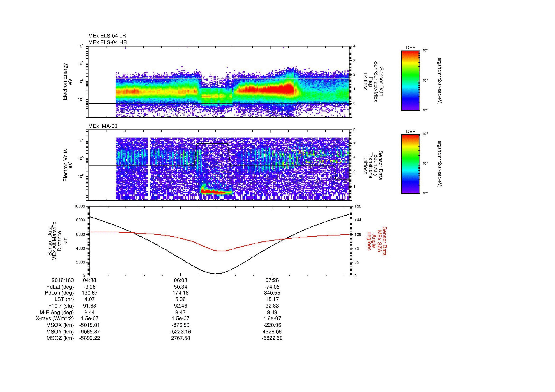Click the 'MEx IMA-00' panel title
The height and width of the screenshot is (392, 555).
pos(103,126)
